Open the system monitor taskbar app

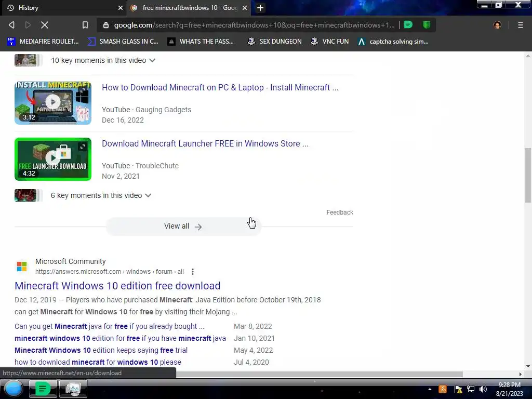coord(73,389)
